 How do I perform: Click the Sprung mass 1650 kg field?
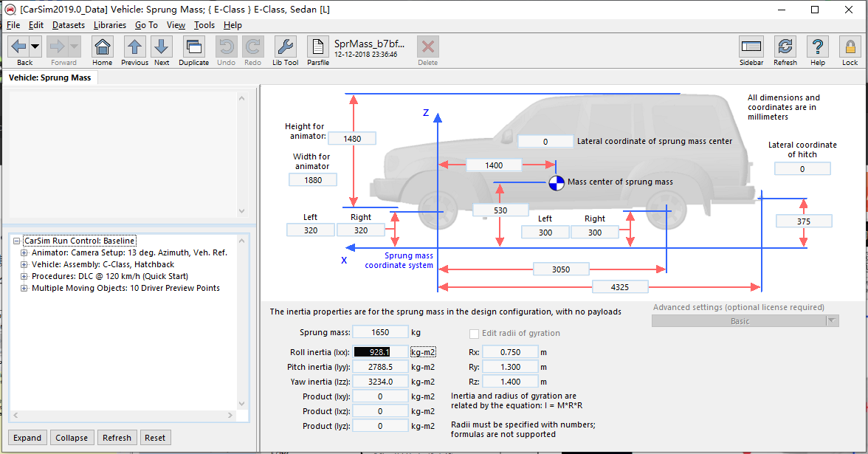coord(380,332)
